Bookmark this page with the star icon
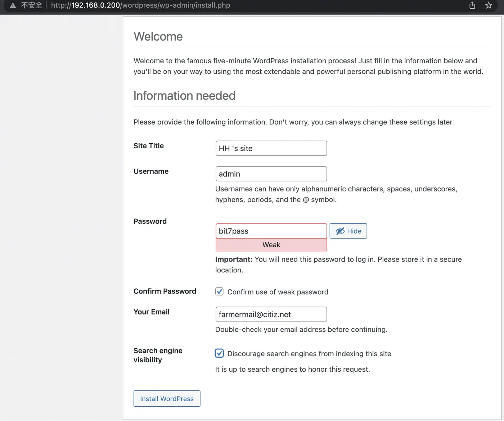The width and height of the screenshot is (504, 421). (489, 5)
